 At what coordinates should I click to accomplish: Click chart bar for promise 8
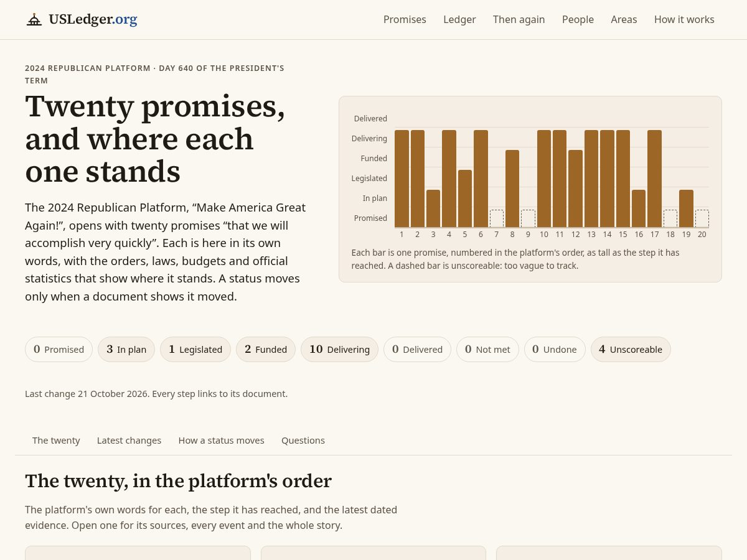click(512, 189)
